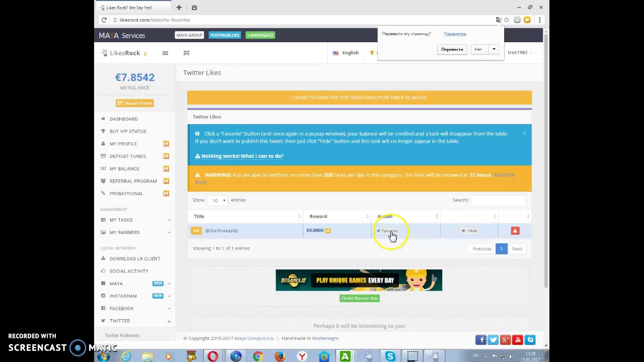Open Internet Explorer from the taskbar

[125, 356]
